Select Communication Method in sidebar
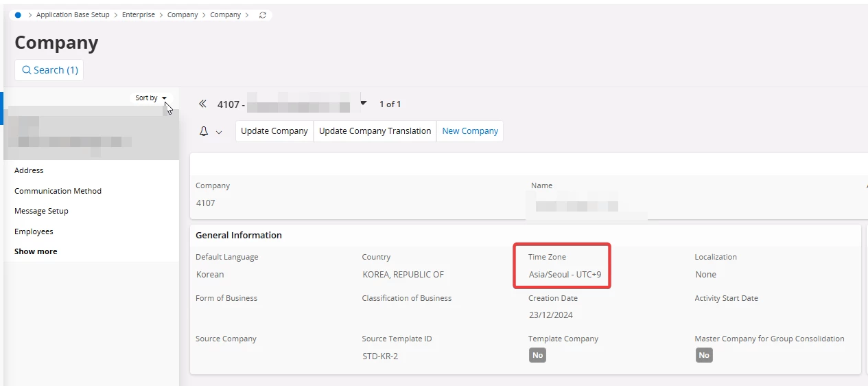The height and width of the screenshot is (386, 868). click(x=58, y=191)
